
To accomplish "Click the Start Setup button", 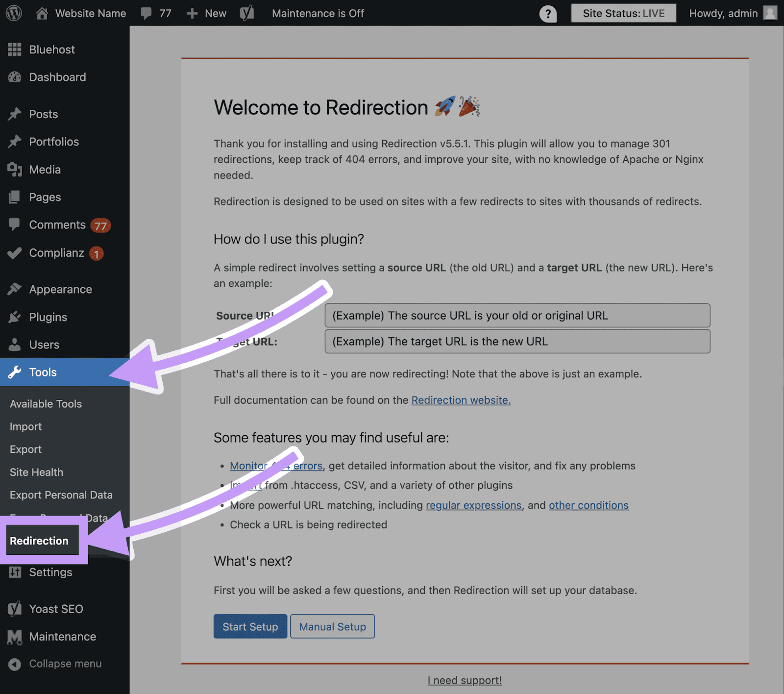I will point(250,626).
